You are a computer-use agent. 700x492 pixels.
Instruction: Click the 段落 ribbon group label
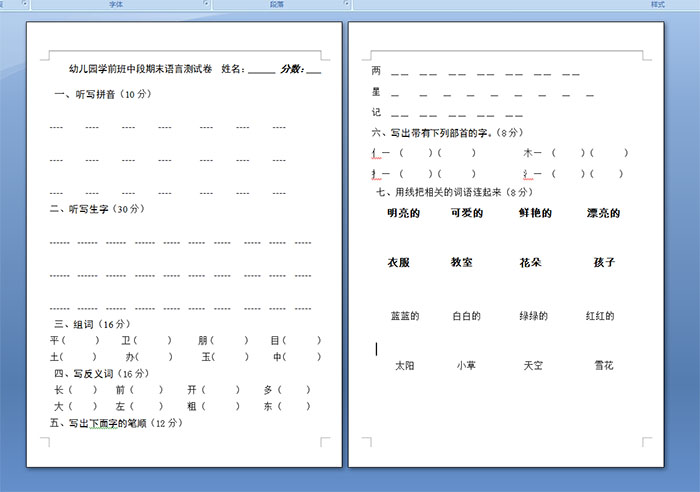point(277,4)
